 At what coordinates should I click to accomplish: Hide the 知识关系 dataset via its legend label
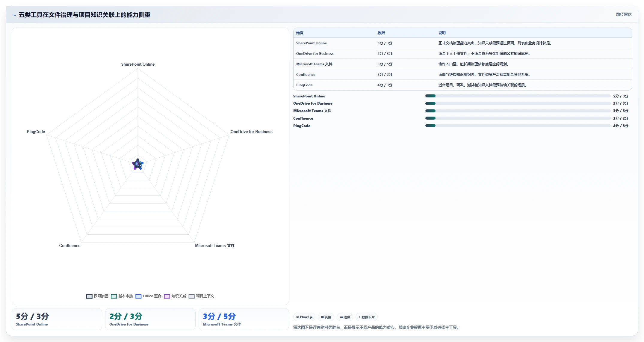(x=179, y=296)
